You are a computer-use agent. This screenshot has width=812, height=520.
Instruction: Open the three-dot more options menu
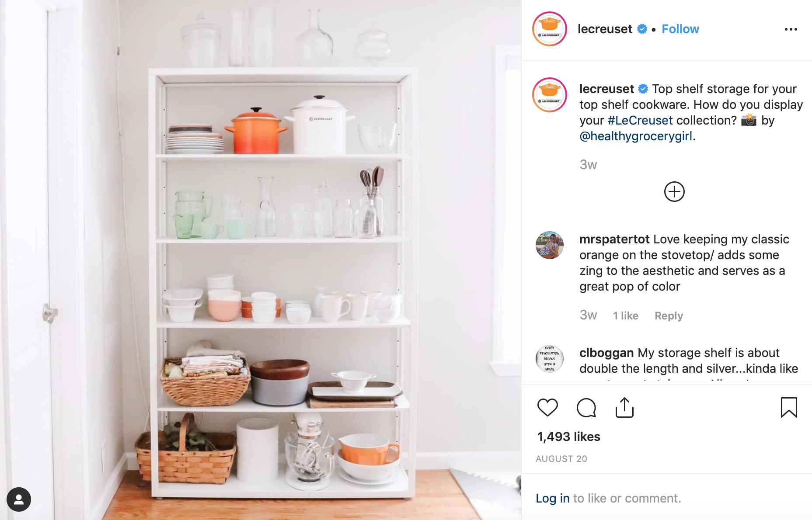(x=791, y=29)
